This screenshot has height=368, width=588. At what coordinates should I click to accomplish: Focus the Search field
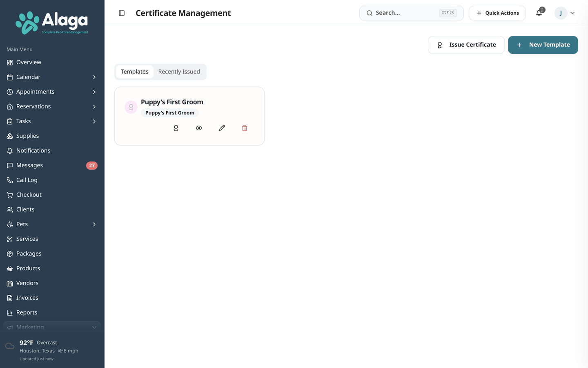tap(412, 13)
